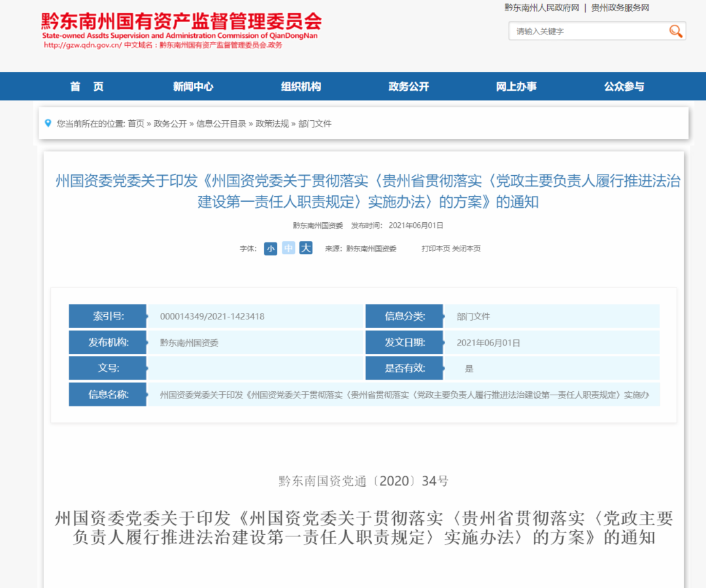The height and width of the screenshot is (588, 706).
Task: Click 信息公开目录 in the breadcrumb
Action: click(221, 123)
